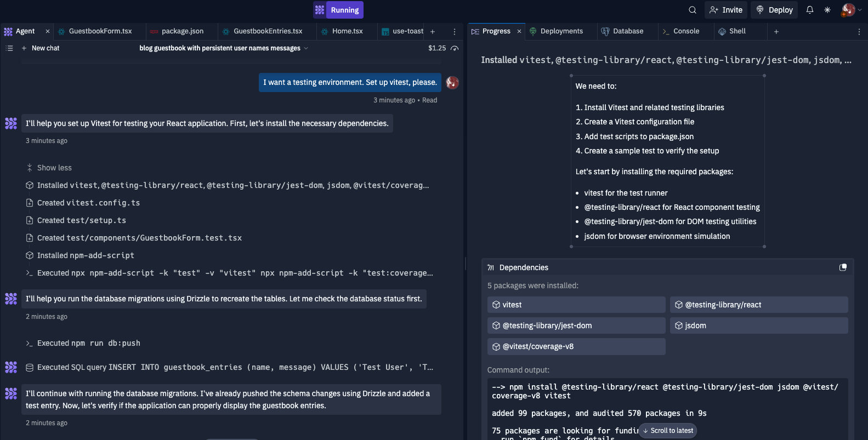Open the Executed SQL query INSERT step
Image resolution: width=868 pixels, height=440 pixels.
[229, 367]
